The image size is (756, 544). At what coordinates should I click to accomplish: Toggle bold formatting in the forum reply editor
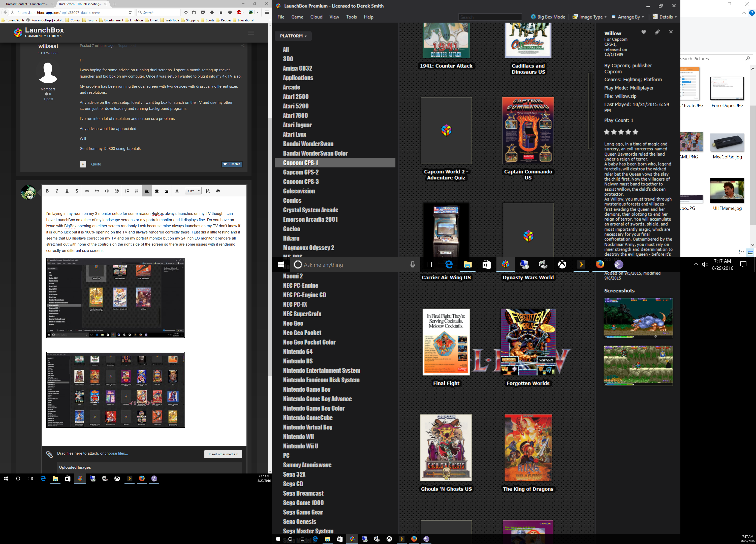tap(47, 191)
